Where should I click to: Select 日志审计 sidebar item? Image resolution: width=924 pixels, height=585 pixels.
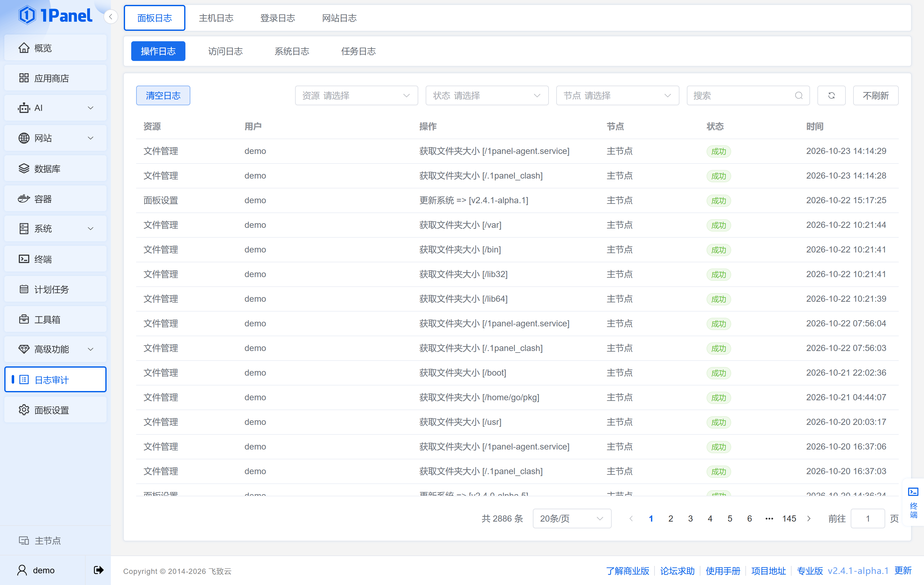pos(55,379)
